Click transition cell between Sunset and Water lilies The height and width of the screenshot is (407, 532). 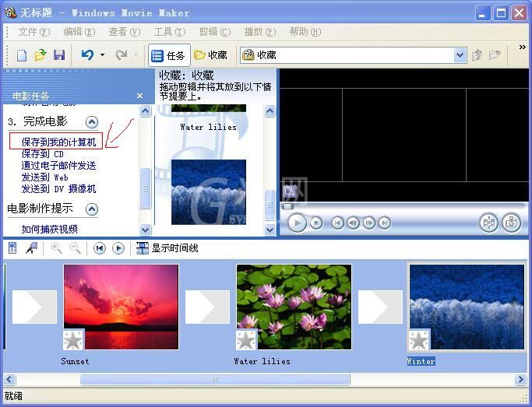point(207,307)
